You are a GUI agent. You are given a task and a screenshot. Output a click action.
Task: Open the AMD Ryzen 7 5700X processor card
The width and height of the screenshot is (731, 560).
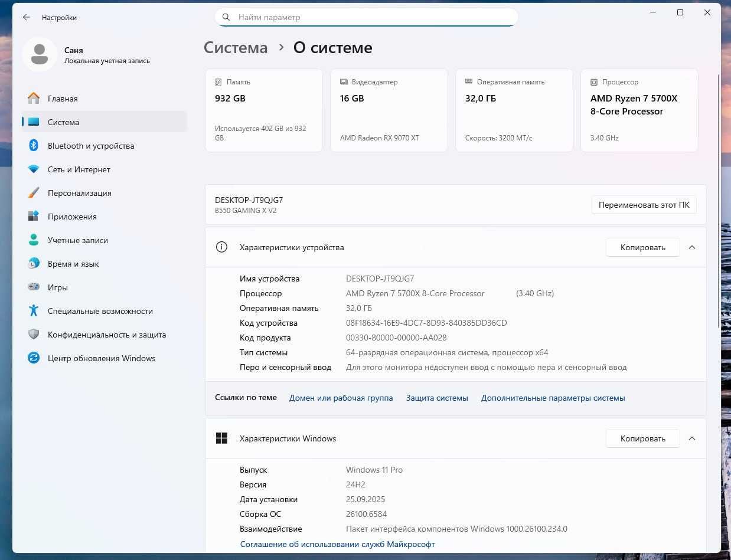click(639, 110)
